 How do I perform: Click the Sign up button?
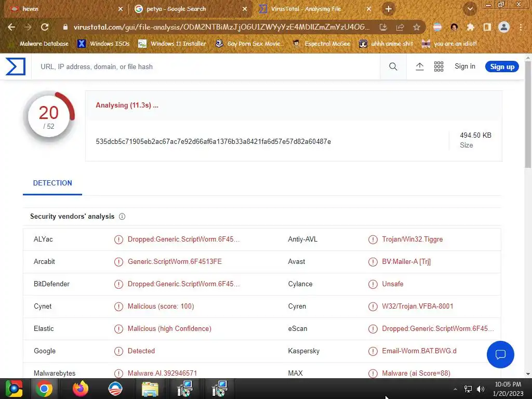coord(502,67)
